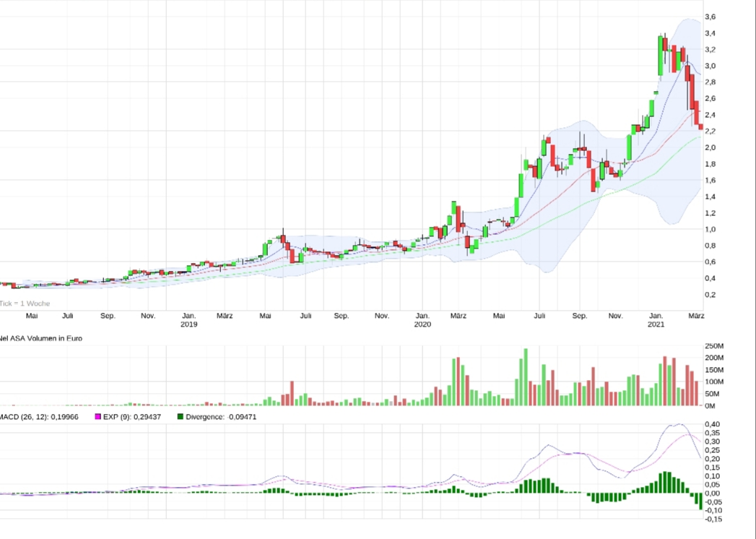Click the last red candle at chart's right edge
This screenshot has height=539, width=756.
(x=700, y=126)
